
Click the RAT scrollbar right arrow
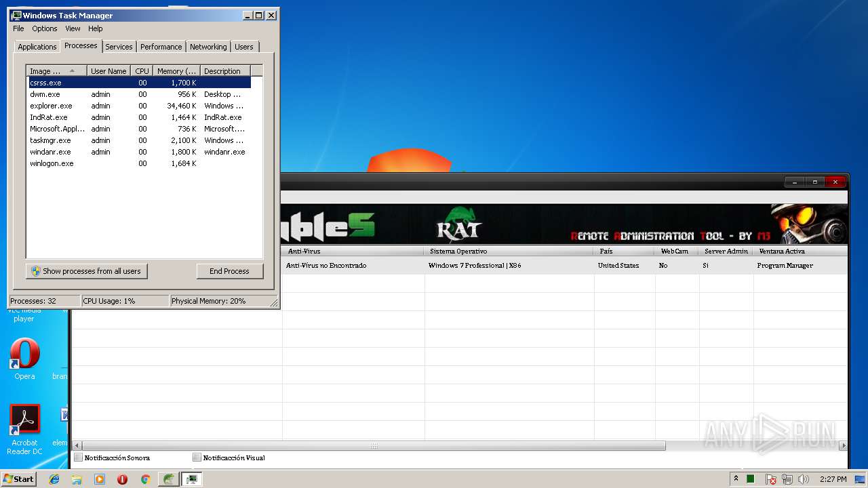pos(843,446)
